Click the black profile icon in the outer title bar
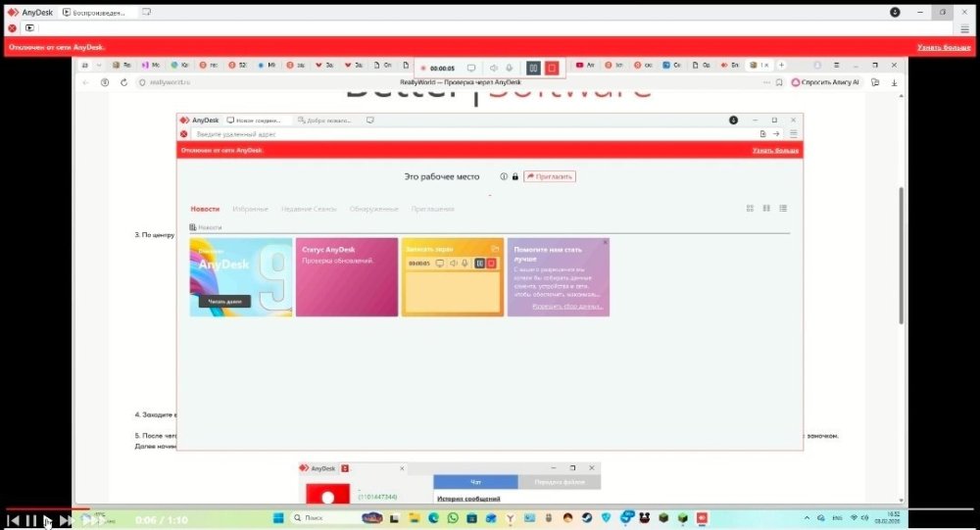980x530 pixels. coord(895,12)
